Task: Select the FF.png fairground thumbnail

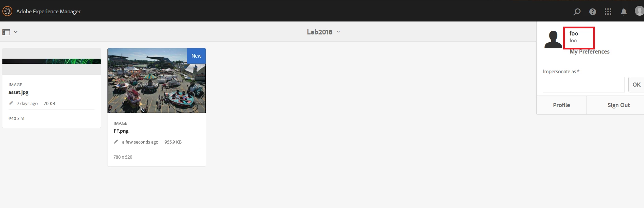Action: pyautogui.click(x=157, y=80)
